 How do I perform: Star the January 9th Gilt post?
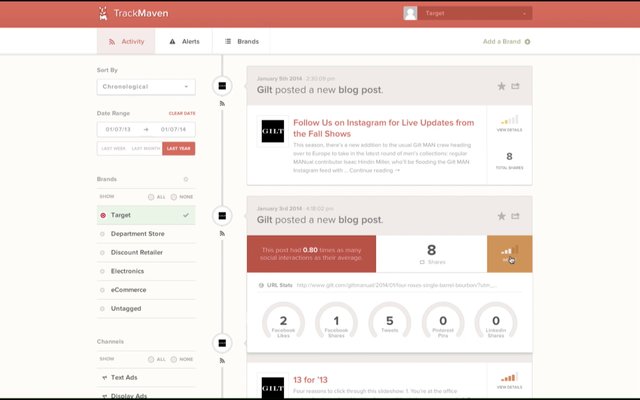click(x=501, y=86)
